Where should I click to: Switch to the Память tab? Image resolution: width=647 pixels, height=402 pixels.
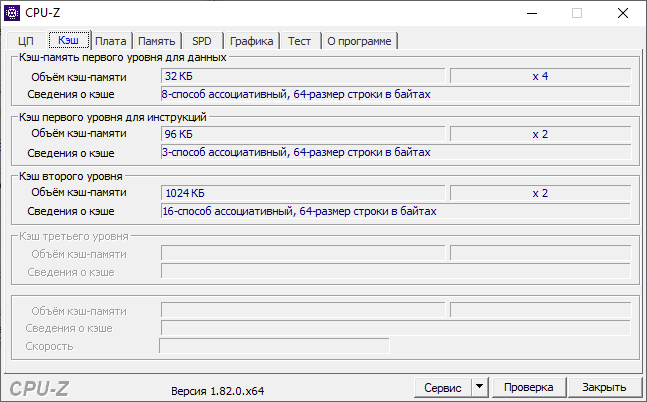pos(157,41)
